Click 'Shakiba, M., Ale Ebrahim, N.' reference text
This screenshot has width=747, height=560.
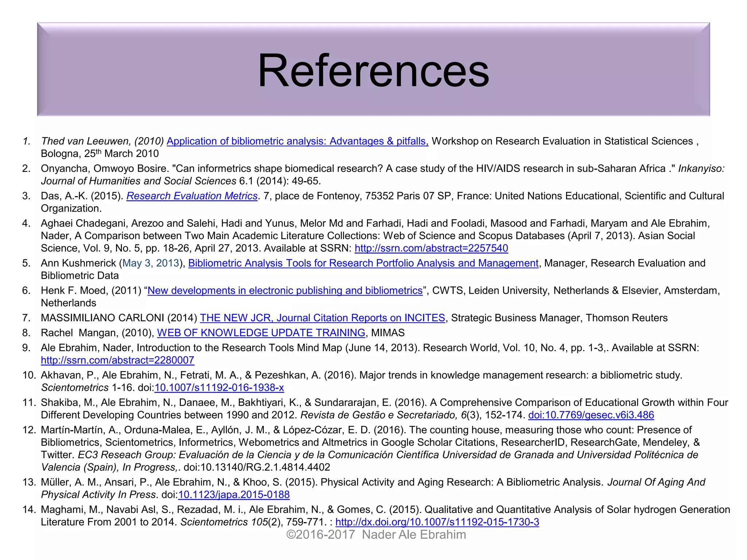pos(108,402)
